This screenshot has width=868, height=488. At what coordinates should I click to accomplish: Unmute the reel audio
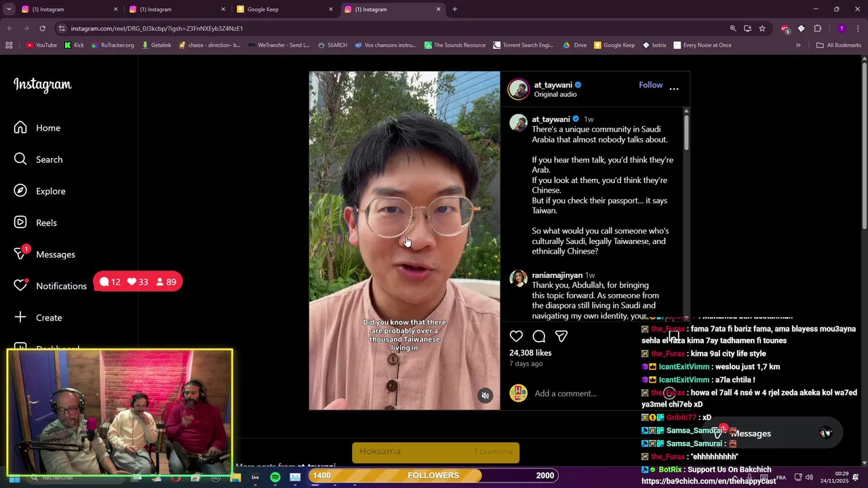(x=485, y=396)
